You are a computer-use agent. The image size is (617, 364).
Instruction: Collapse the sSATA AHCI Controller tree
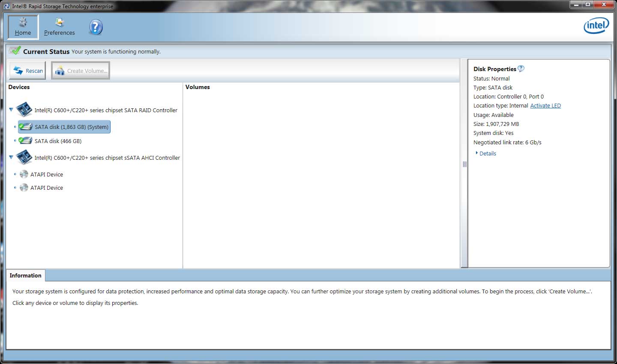pos(11,157)
